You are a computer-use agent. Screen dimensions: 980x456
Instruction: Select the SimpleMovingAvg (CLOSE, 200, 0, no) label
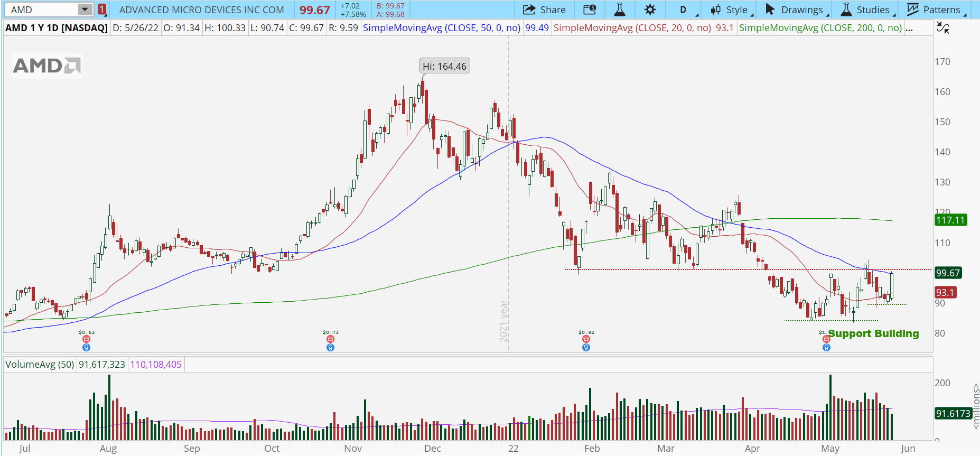click(820, 28)
